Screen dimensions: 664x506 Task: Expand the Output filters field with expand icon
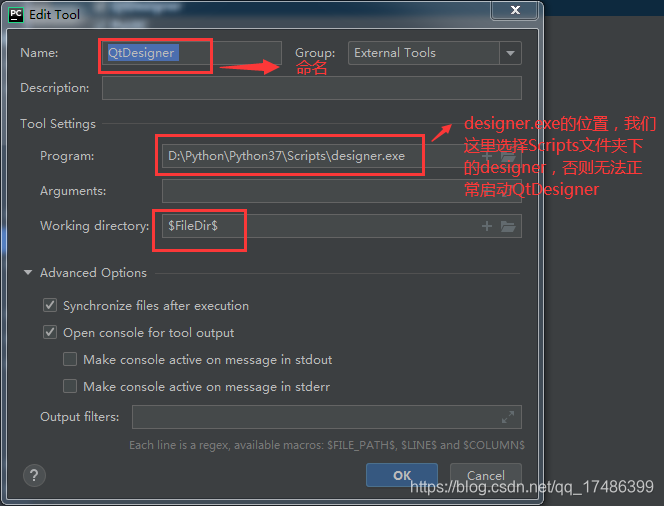[x=508, y=417]
